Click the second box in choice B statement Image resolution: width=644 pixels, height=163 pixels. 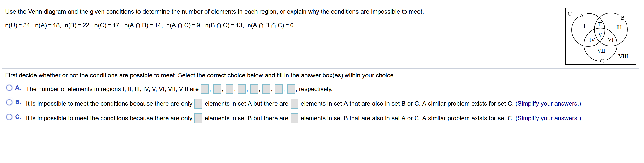coord(294,103)
